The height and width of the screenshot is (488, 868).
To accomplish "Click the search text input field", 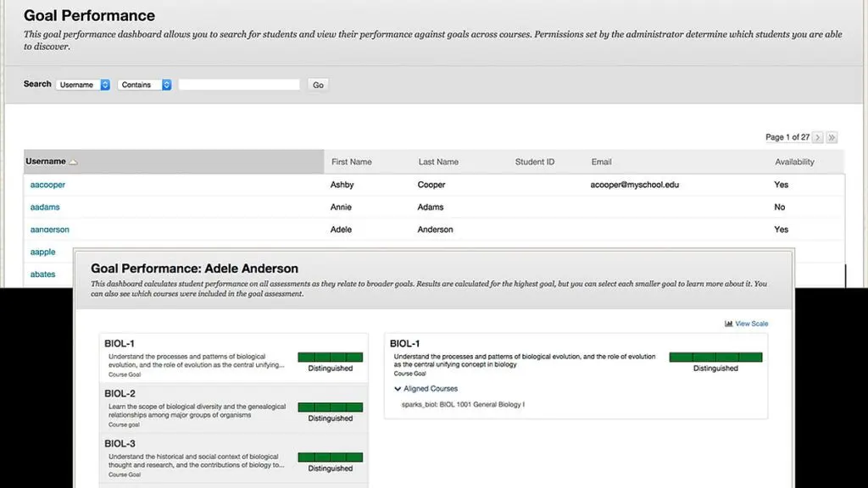I will coord(239,85).
